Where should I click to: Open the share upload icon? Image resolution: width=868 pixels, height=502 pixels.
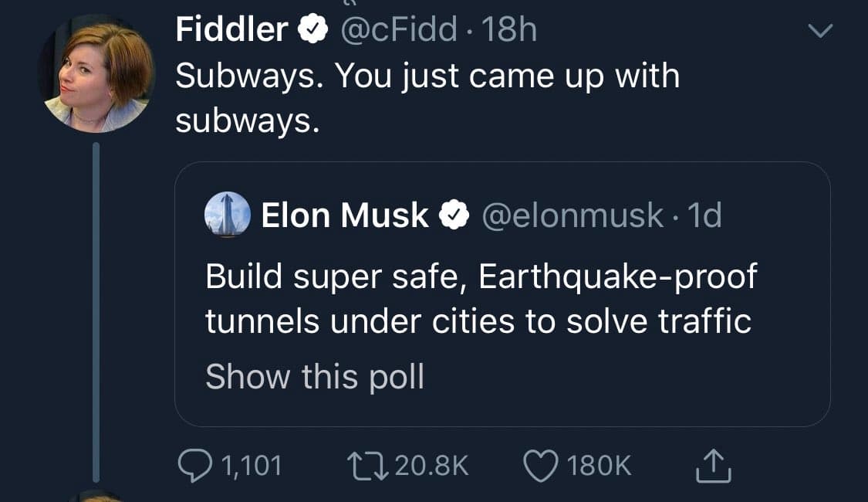(713, 466)
